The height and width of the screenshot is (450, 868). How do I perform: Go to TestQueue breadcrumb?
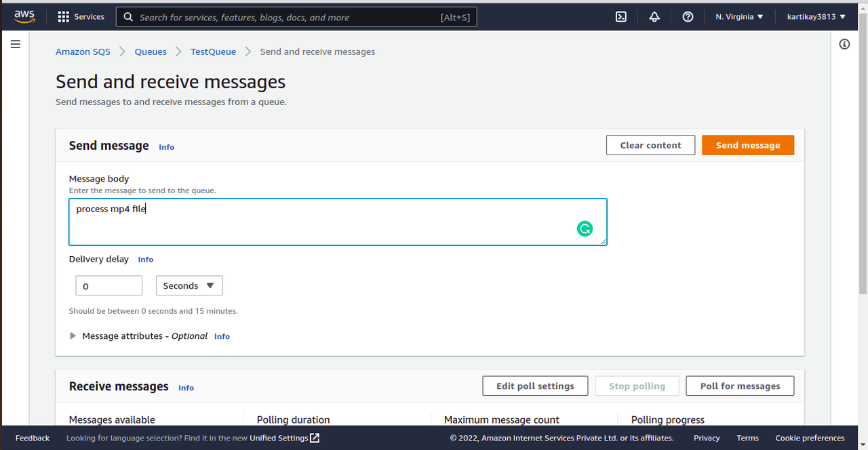pos(213,52)
